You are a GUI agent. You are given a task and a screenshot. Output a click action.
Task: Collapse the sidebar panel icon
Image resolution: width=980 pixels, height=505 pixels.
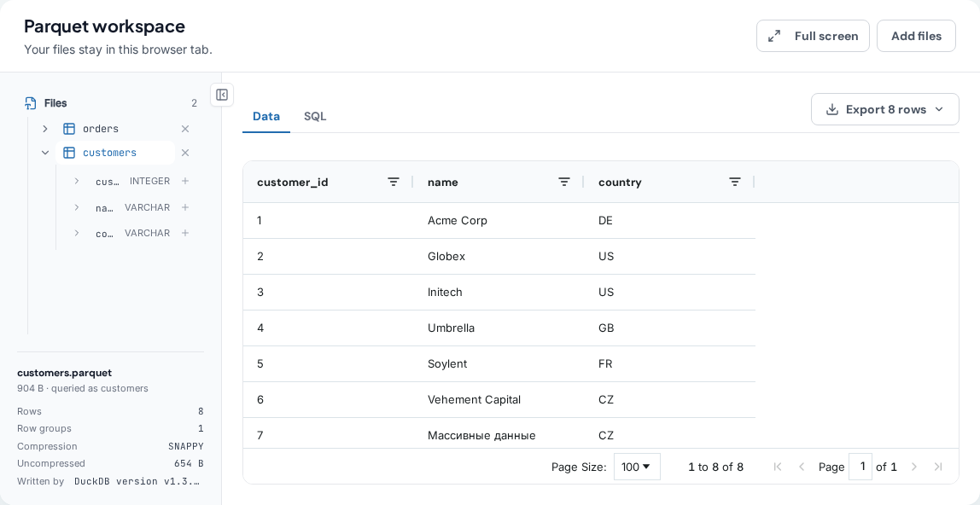tap(222, 95)
